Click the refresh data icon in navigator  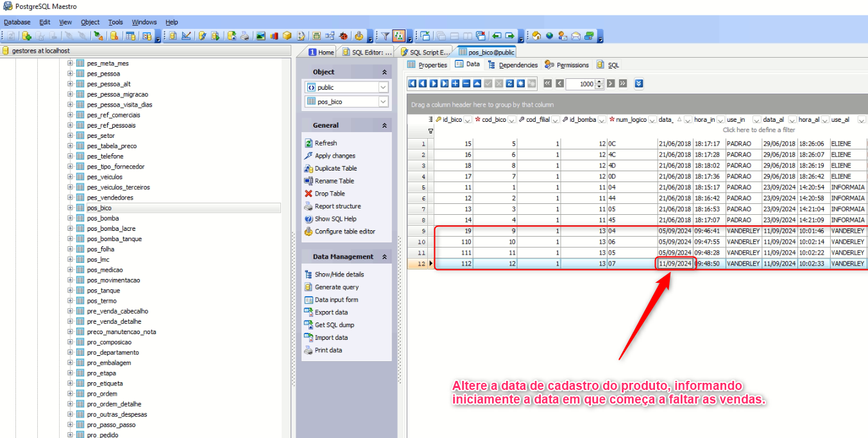[510, 83]
